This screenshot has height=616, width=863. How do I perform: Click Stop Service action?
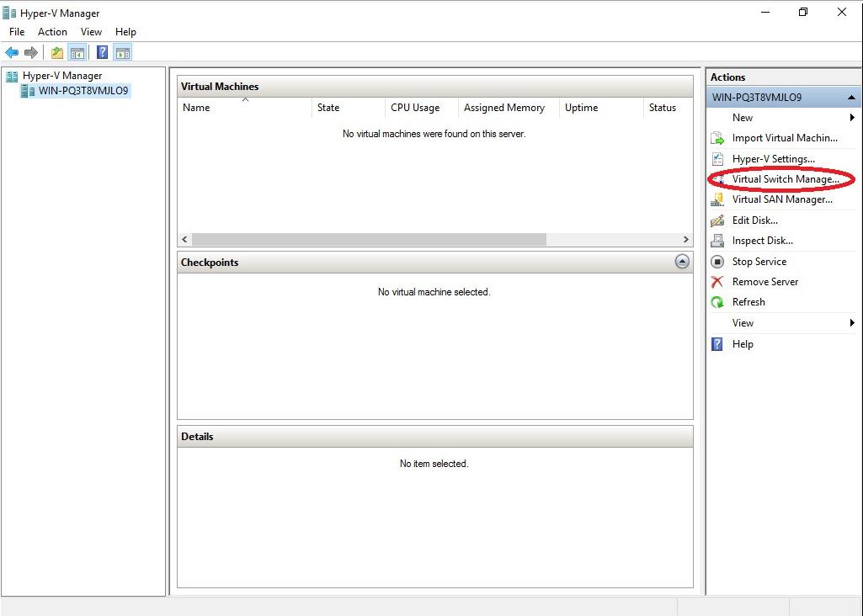pos(759,262)
